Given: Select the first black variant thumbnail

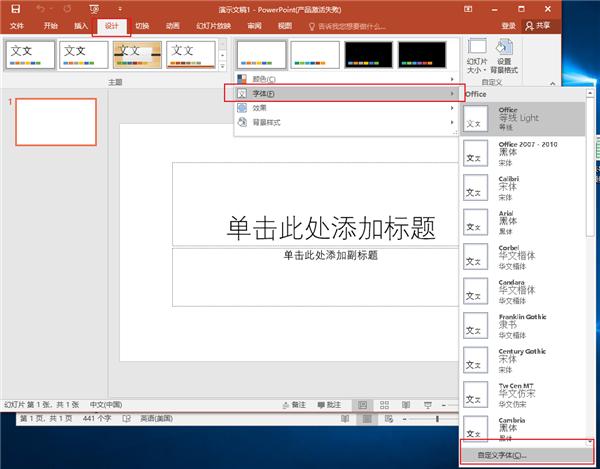Looking at the screenshot, I should point(368,55).
